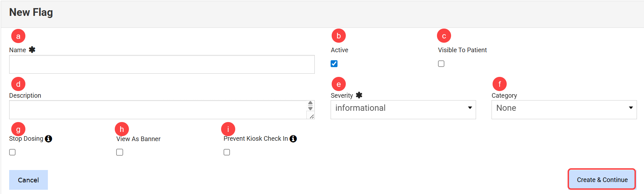This screenshot has height=194, width=644.
Task: Enable the Visible To Patient checkbox
Action: tap(441, 64)
